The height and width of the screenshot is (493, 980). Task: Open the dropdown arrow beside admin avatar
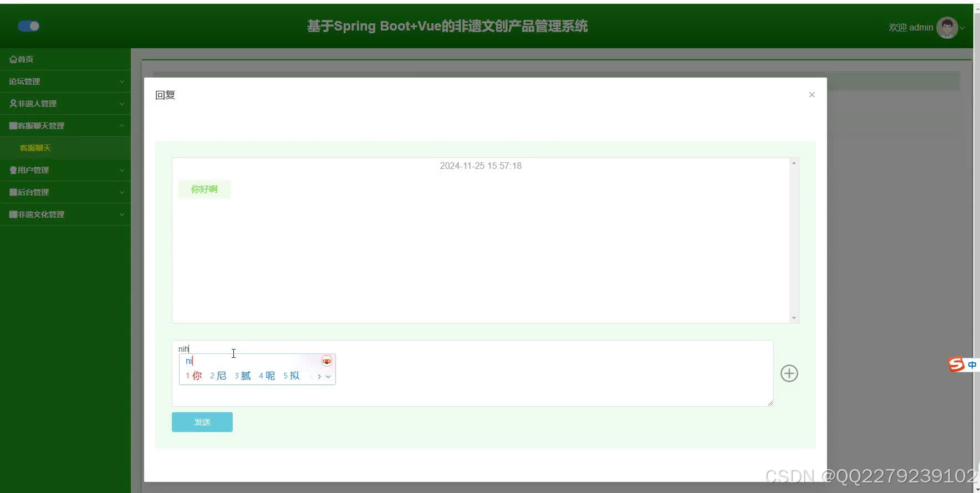click(962, 28)
